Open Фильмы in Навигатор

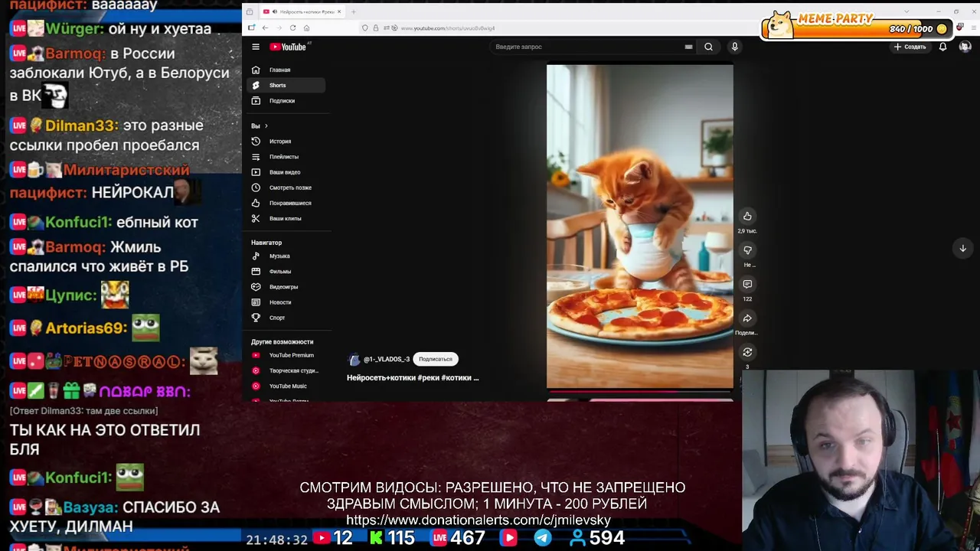coord(286,271)
